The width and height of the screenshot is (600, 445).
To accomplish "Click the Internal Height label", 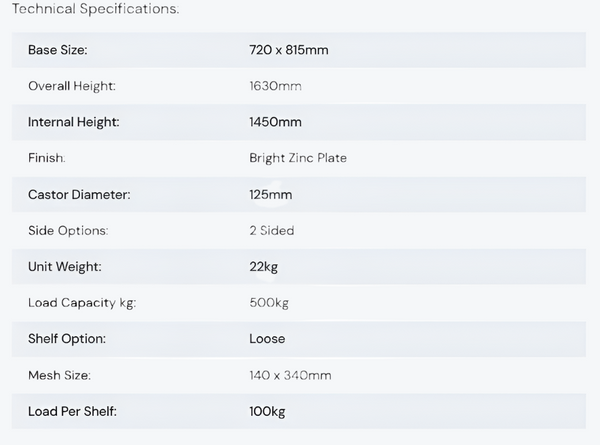I will coord(74,122).
